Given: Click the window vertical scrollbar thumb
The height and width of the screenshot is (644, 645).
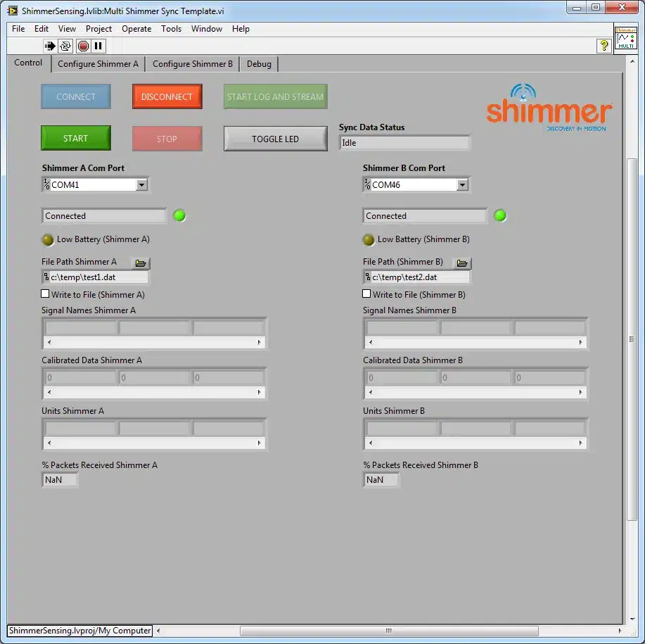Looking at the screenshot, I should point(632,339).
